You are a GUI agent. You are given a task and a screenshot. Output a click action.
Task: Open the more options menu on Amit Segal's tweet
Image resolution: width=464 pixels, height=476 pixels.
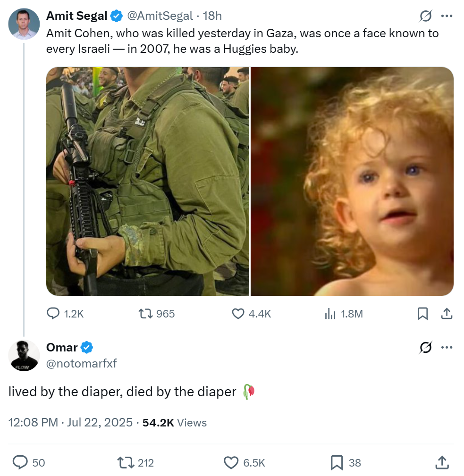click(447, 16)
